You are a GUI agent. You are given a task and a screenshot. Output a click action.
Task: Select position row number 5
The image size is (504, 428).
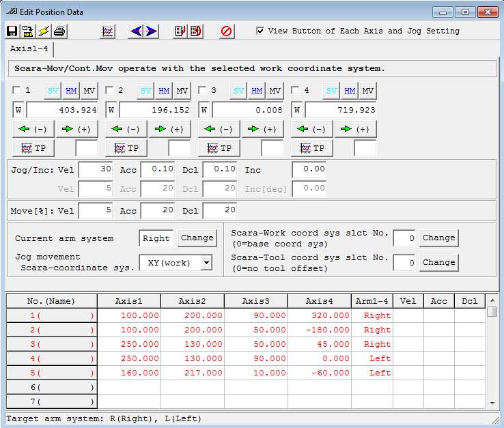51,373
